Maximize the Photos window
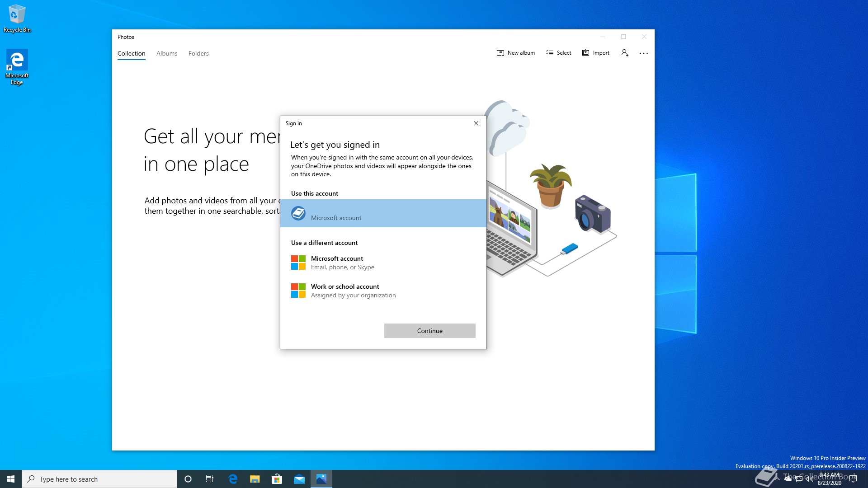The width and height of the screenshot is (868, 488). (x=623, y=37)
